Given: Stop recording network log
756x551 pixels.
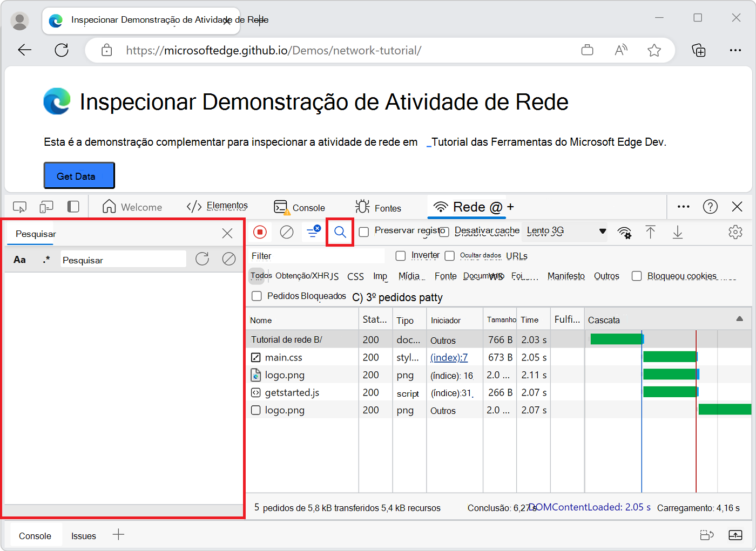Looking at the screenshot, I should [260, 232].
